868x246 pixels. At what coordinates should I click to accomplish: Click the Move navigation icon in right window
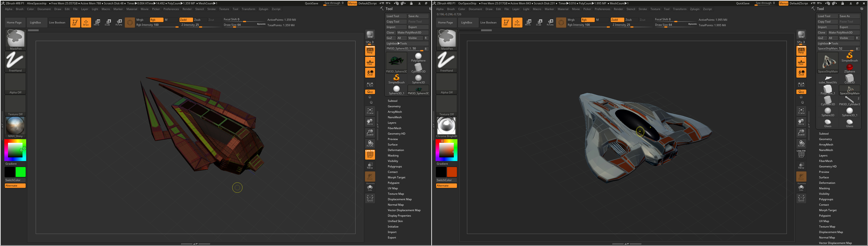pos(801,122)
